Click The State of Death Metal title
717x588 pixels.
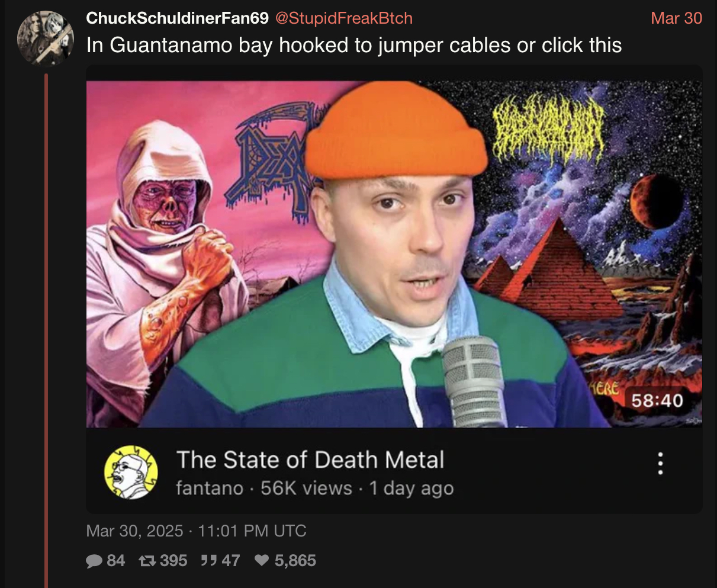310,460
